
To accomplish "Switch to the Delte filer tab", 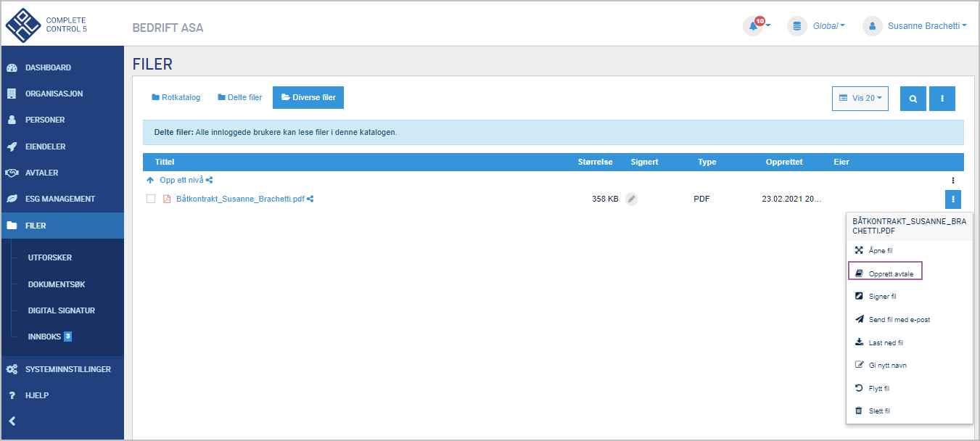I will 239,97.
